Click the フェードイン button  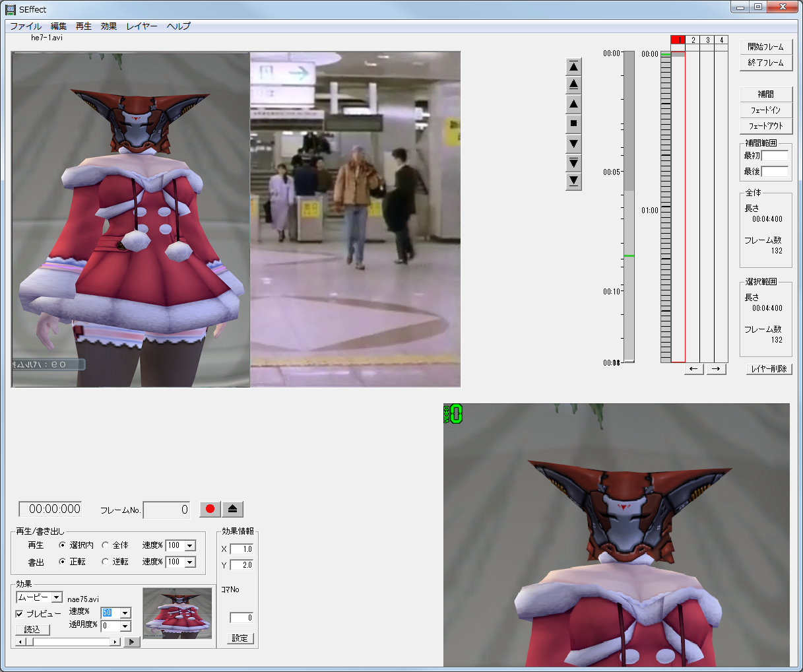coord(765,110)
